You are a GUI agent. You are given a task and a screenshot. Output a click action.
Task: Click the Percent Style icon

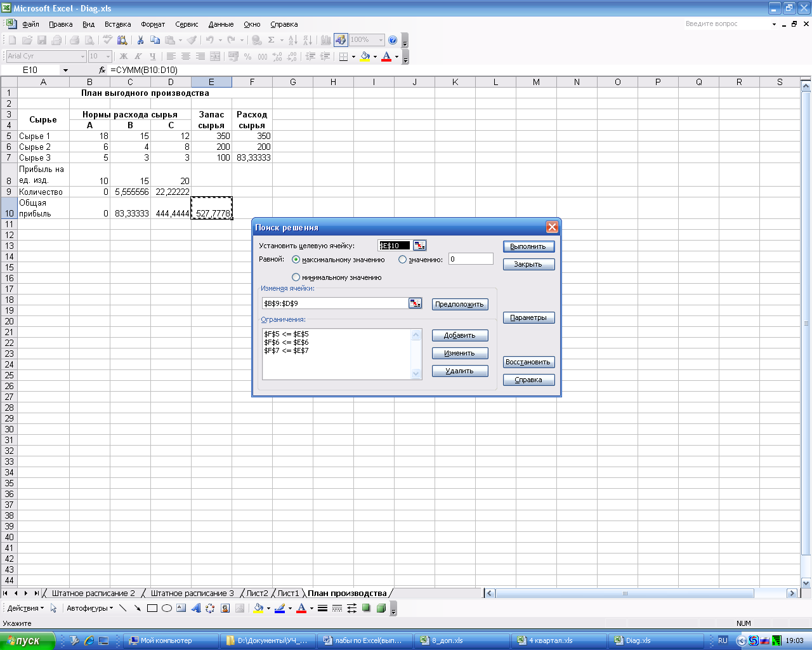[x=247, y=56]
